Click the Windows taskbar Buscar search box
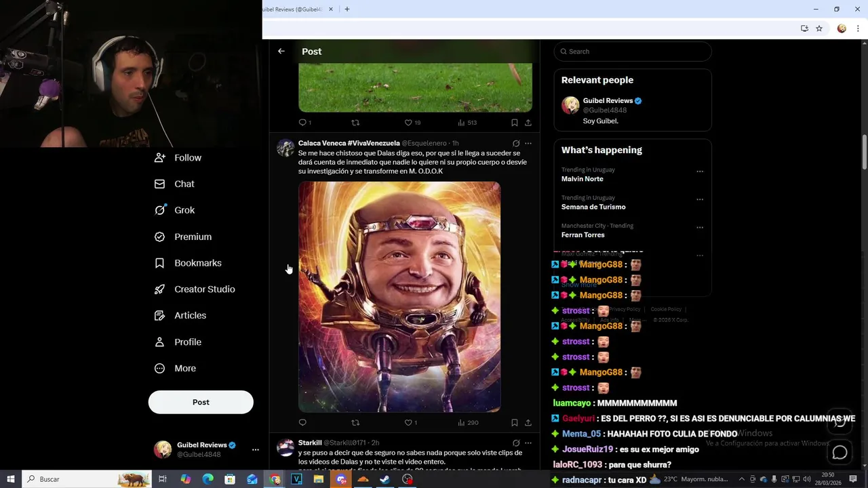This screenshot has width=868, height=488. [x=87, y=479]
